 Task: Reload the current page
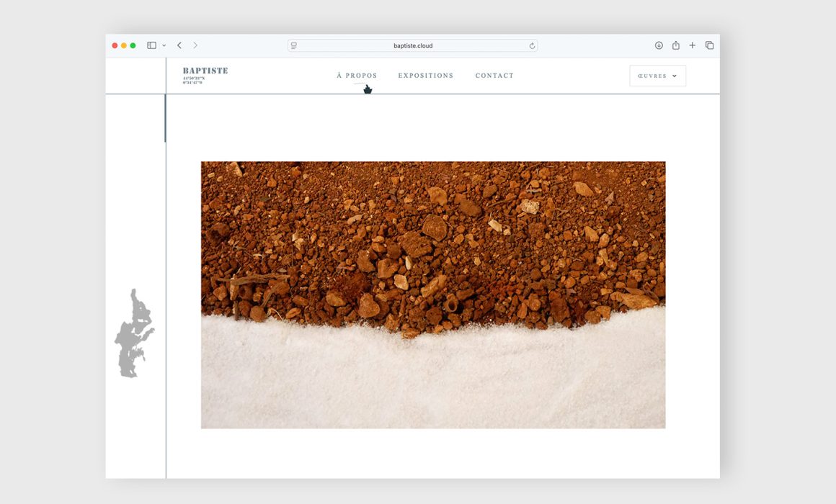point(532,45)
